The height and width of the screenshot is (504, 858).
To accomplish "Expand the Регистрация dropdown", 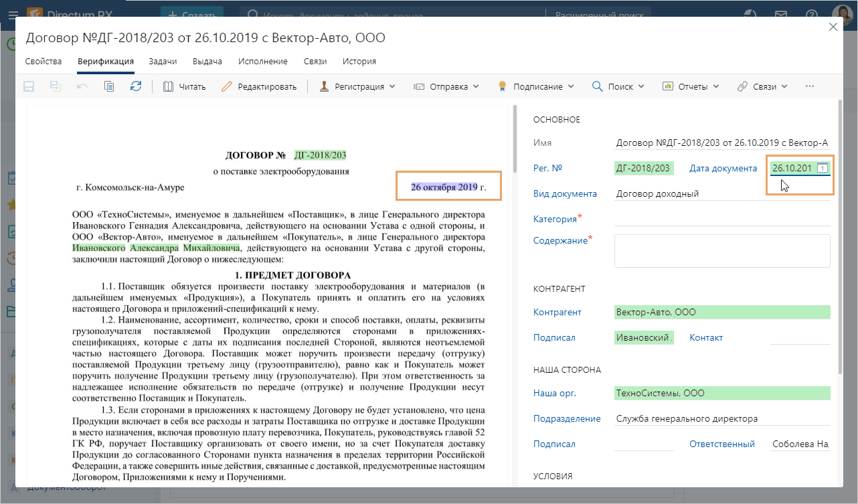I will 357,86.
